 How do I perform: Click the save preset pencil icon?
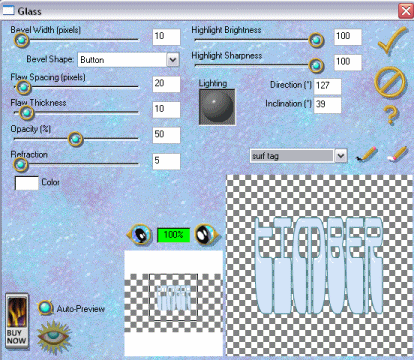click(367, 154)
